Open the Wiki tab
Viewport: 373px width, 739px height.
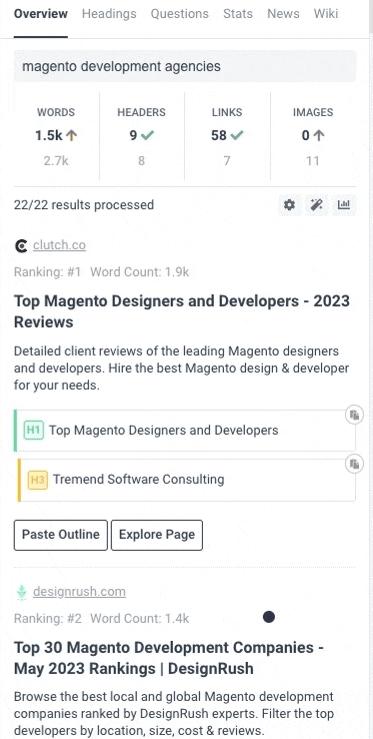(326, 14)
